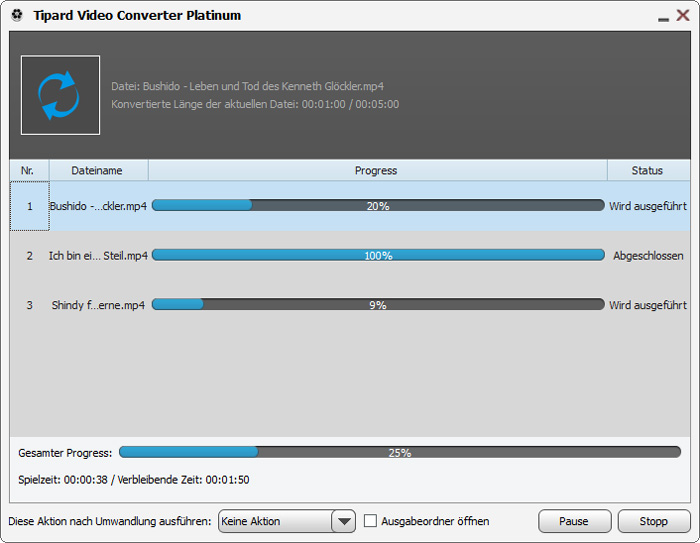Stop the conversion with Stopp button
The image size is (700, 543).
(654, 521)
